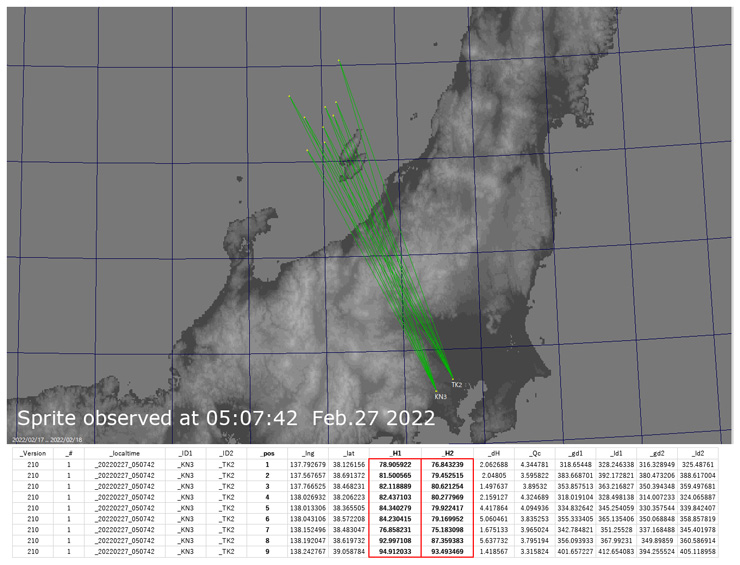Click H2 cell 76.843239

tap(447, 465)
